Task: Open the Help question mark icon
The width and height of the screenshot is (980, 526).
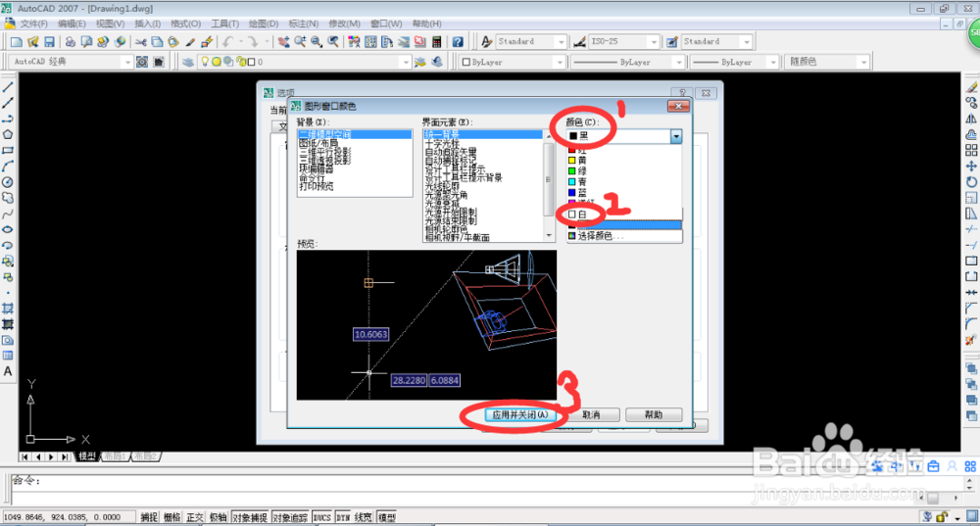Action: point(458,42)
